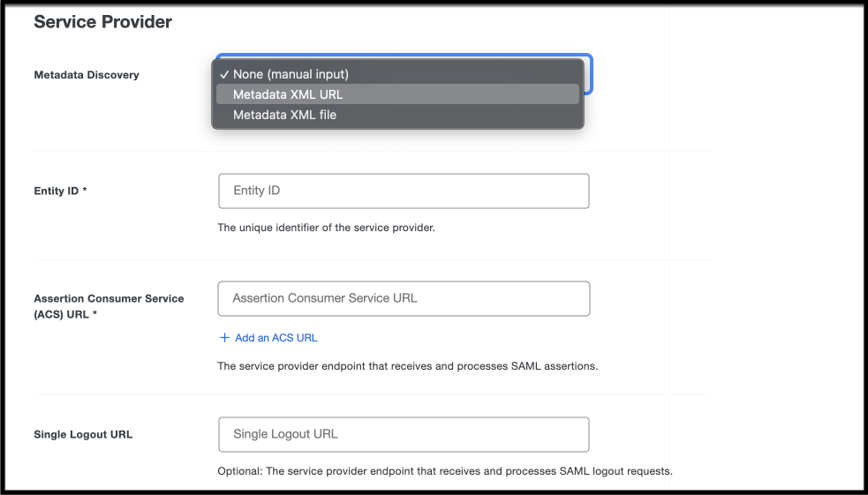Click the Entity ID field label
This screenshot has width=868, height=495.
(60, 191)
